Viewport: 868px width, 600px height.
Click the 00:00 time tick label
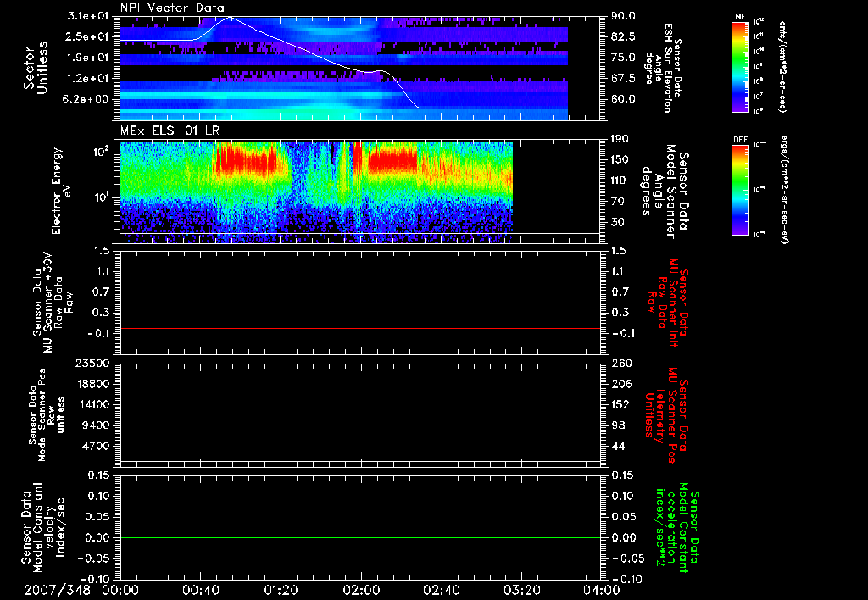pos(120,591)
